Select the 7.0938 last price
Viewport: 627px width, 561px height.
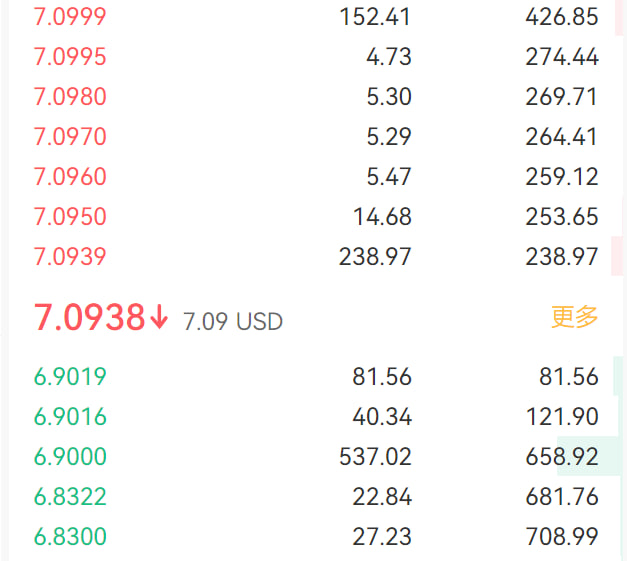(89, 317)
